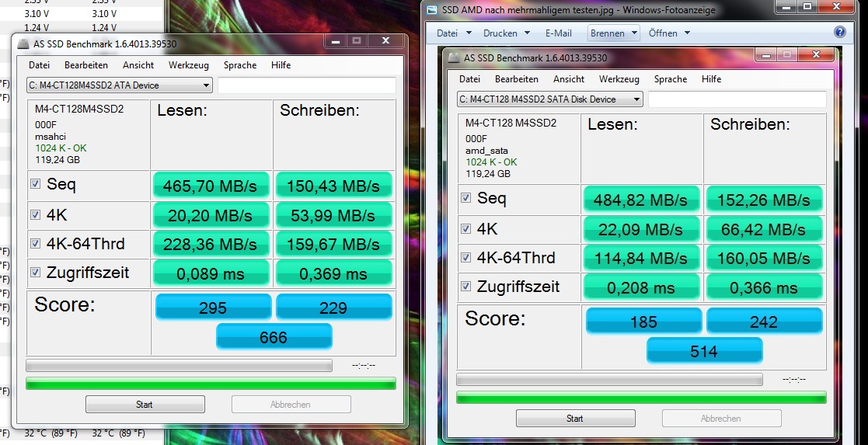Viewport: 868px width, 445px height.
Task: Open Datei menu in left AS SSD window
Action: [40, 64]
